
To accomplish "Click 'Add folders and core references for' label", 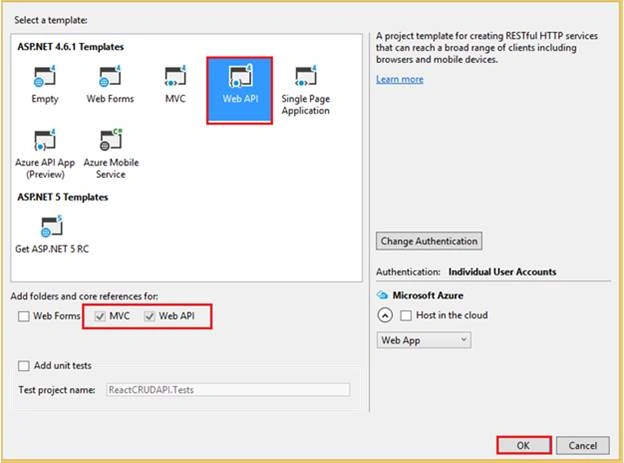I will coord(84,296).
